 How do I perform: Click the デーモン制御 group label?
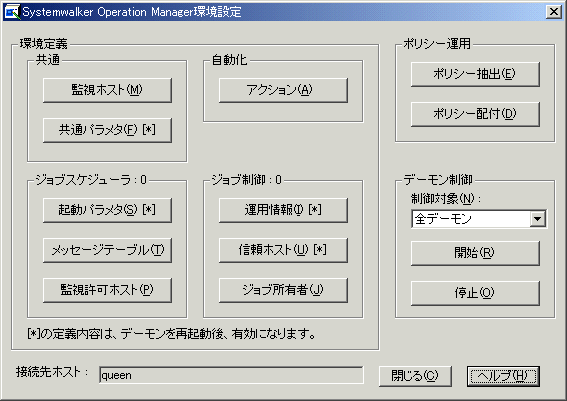coord(438,180)
